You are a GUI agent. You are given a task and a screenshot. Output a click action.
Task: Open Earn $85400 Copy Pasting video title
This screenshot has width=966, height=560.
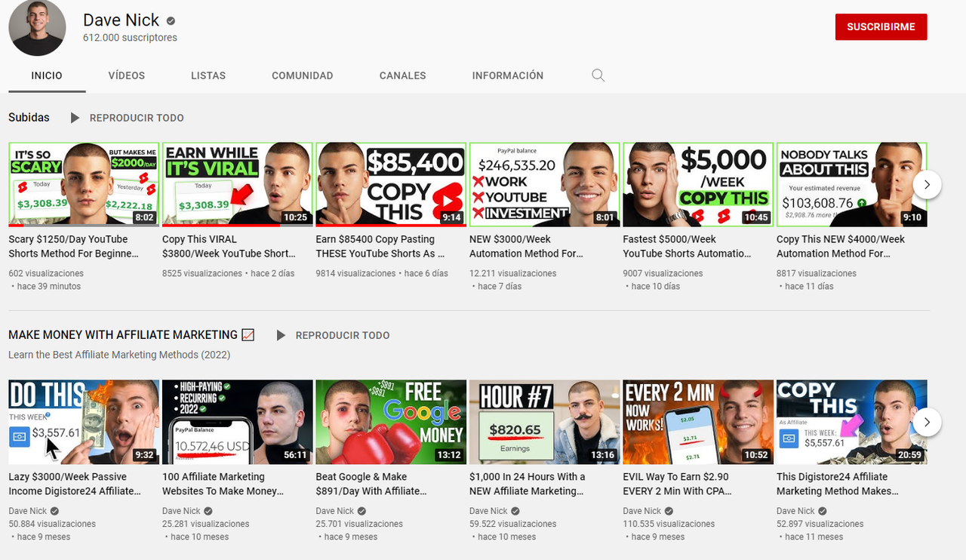tap(380, 246)
